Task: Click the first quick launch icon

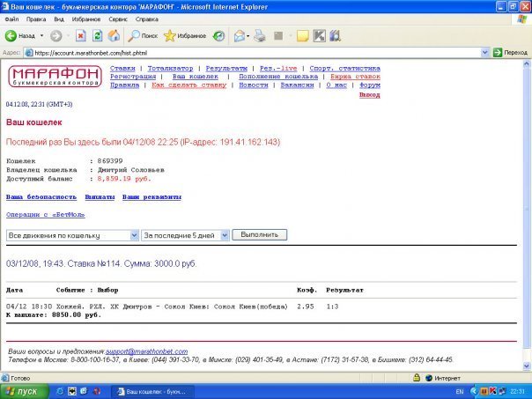Action: [x=60, y=392]
